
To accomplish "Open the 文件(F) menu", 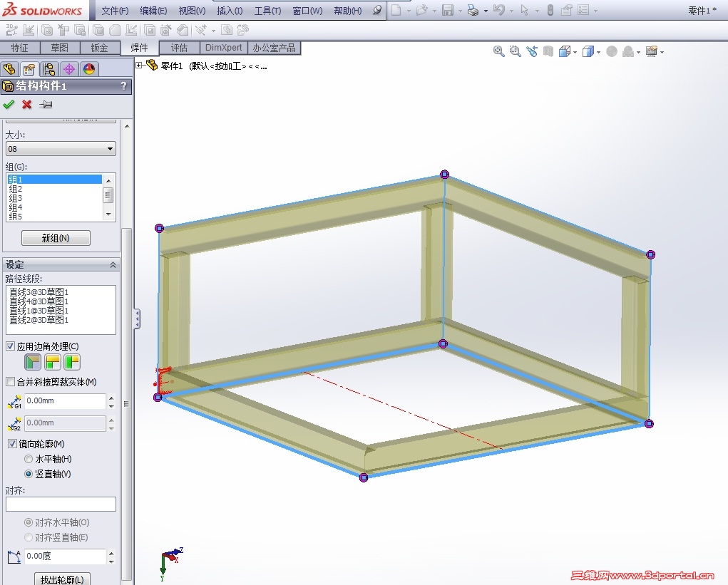I will click(115, 10).
